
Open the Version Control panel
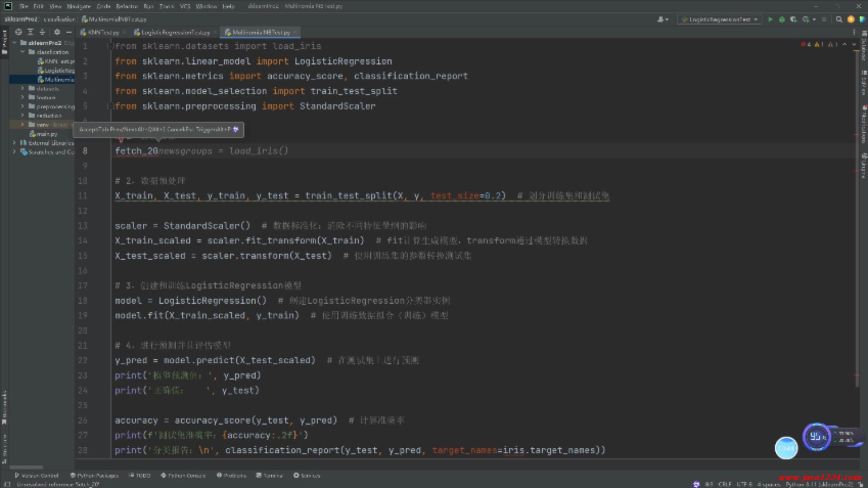click(36, 475)
